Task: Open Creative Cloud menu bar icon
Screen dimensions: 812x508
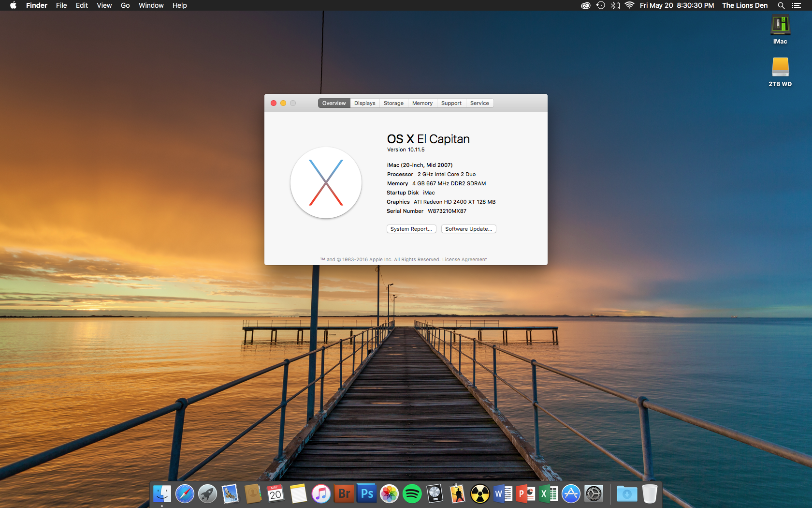Action: (x=586, y=5)
